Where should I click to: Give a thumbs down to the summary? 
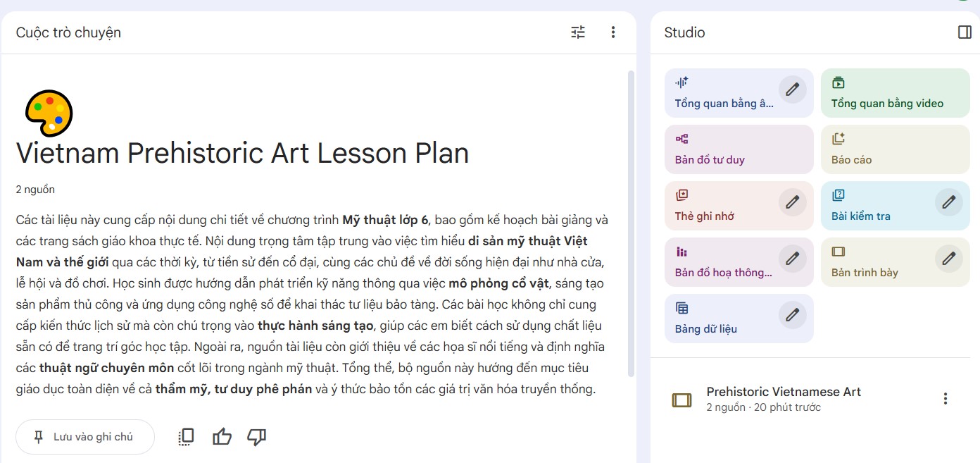pyautogui.click(x=256, y=436)
